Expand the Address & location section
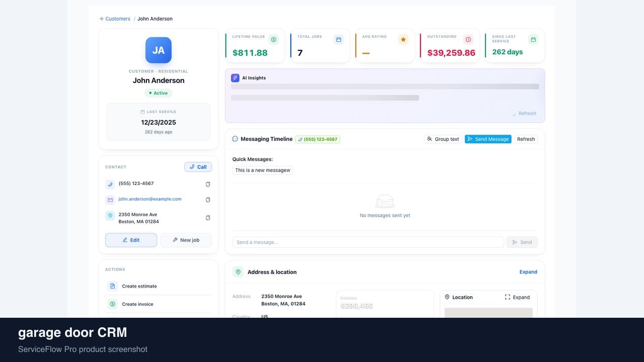644x362 pixels. [x=528, y=272]
